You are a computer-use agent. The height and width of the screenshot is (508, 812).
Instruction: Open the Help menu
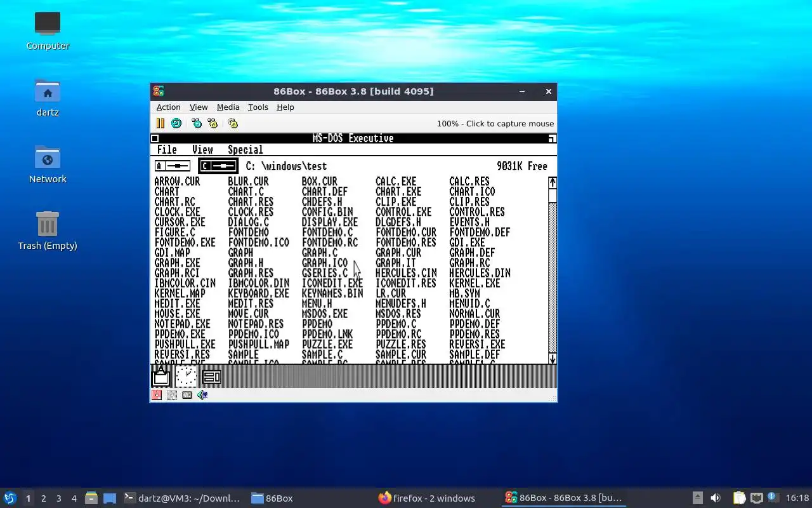(285, 107)
